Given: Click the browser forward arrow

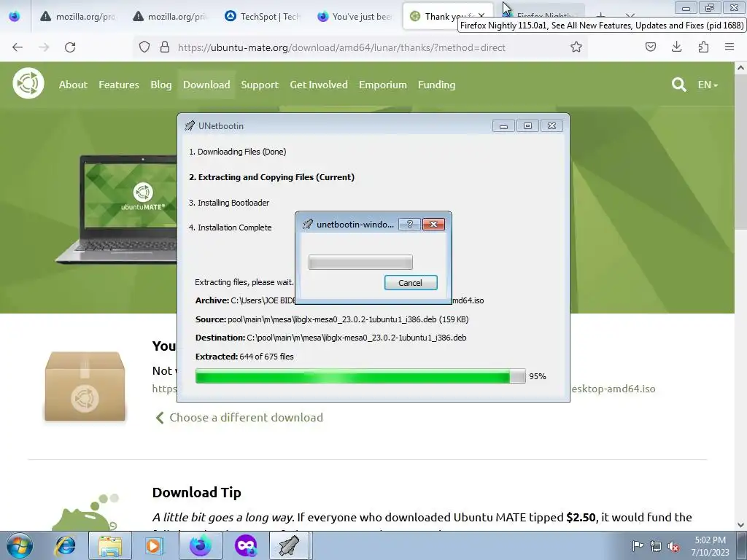Looking at the screenshot, I should pos(44,47).
